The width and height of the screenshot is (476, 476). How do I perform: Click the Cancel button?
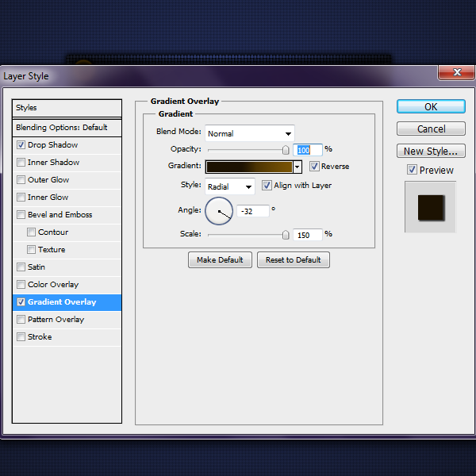431,129
